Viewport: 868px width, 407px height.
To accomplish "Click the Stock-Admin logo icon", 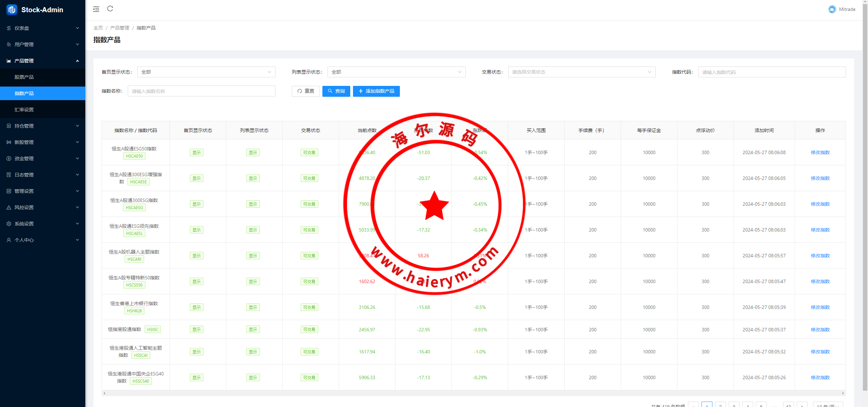I will 12,10.
